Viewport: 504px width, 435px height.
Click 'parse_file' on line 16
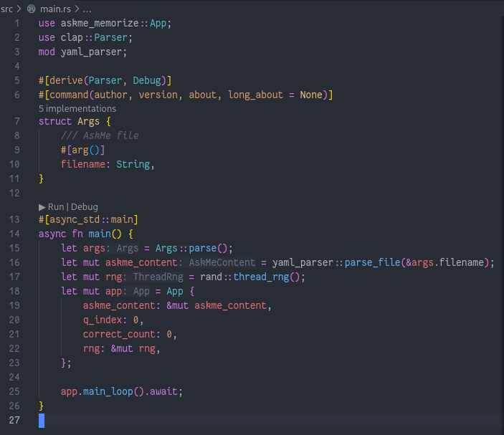click(x=373, y=263)
